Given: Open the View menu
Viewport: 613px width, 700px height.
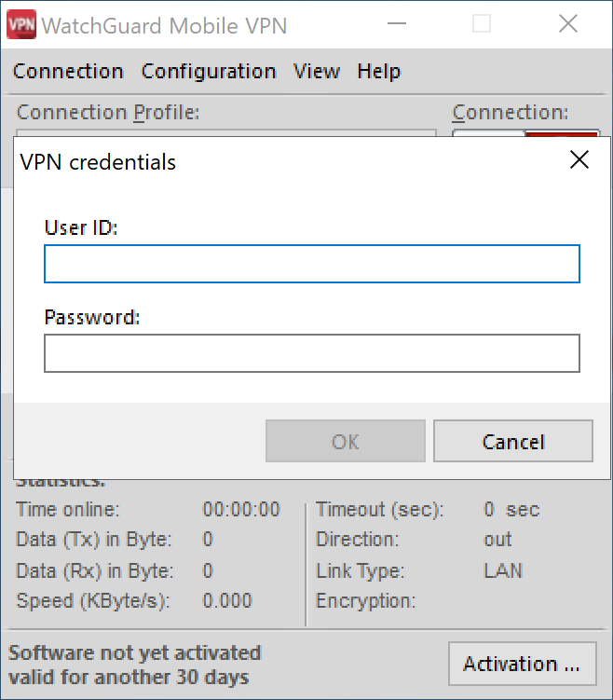Looking at the screenshot, I should tap(317, 72).
